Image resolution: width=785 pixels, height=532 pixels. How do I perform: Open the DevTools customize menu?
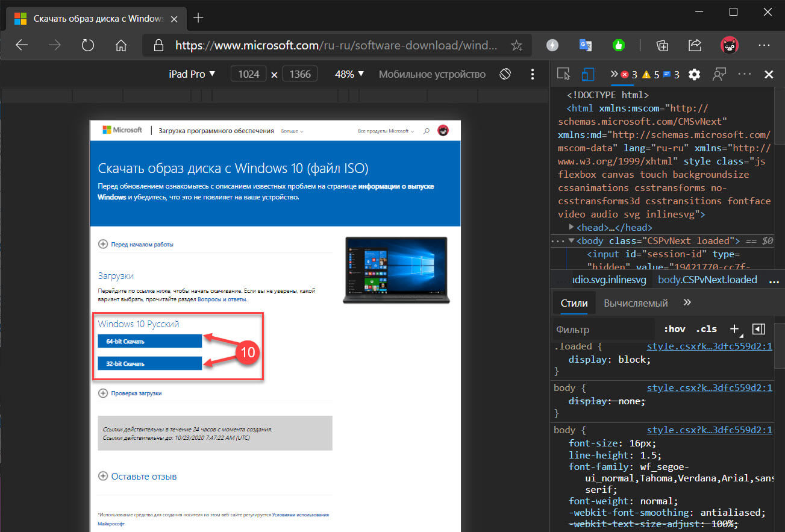click(745, 74)
